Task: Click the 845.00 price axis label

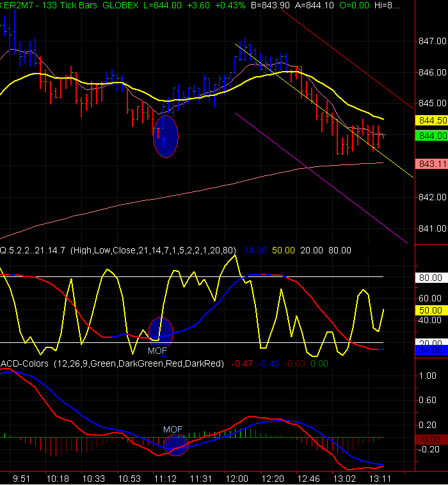Action: (x=432, y=103)
